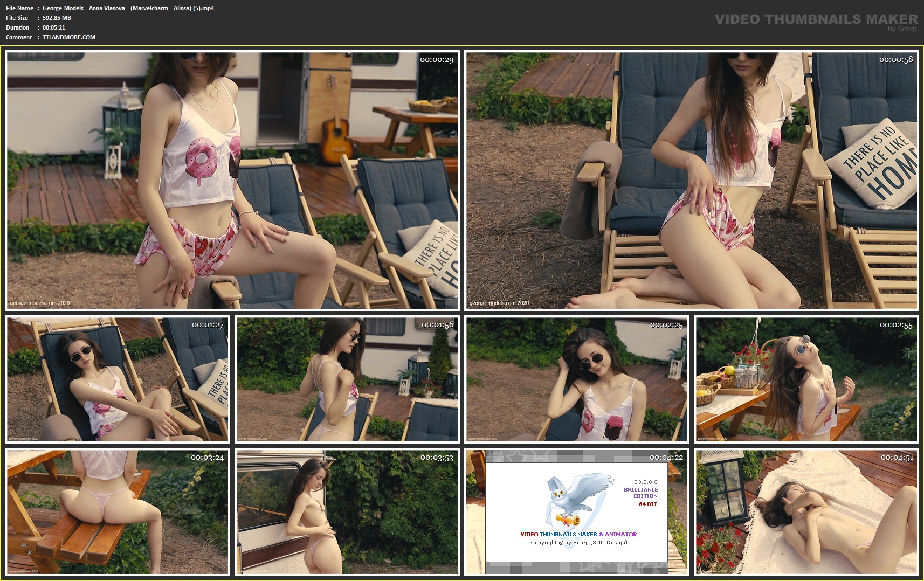Screen dimensions: 924x581
Task: Click the Video Thumbnails Maker watermark title
Action: 816,19
